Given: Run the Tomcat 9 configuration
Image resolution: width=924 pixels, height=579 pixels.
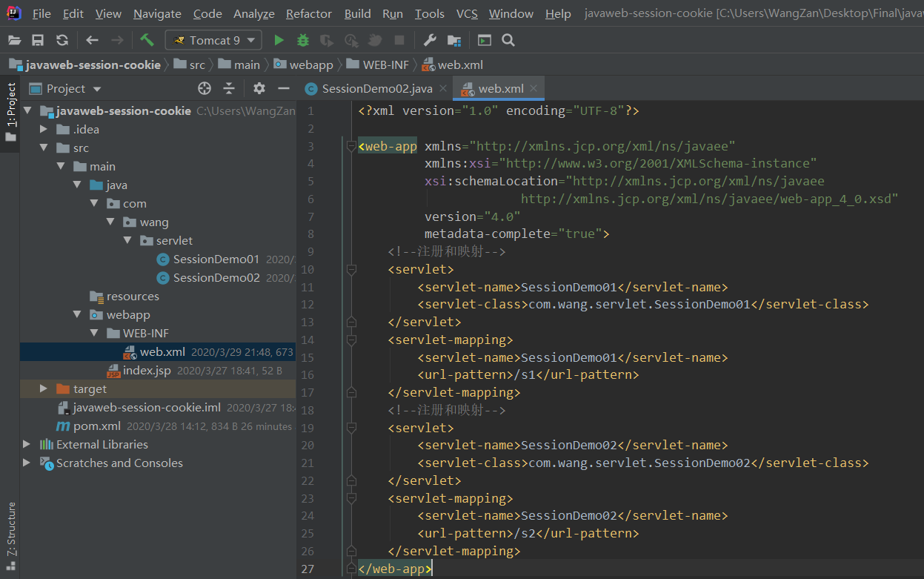Looking at the screenshot, I should pos(279,40).
